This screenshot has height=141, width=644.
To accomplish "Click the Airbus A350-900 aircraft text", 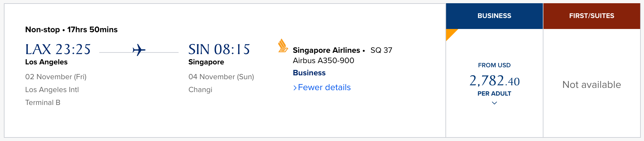I will tap(323, 61).
